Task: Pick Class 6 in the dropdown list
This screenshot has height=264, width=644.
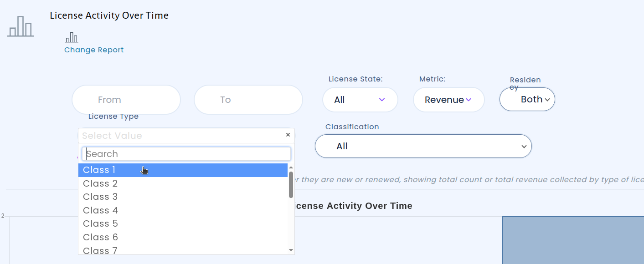Action: pyautogui.click(x=183, y=237)
